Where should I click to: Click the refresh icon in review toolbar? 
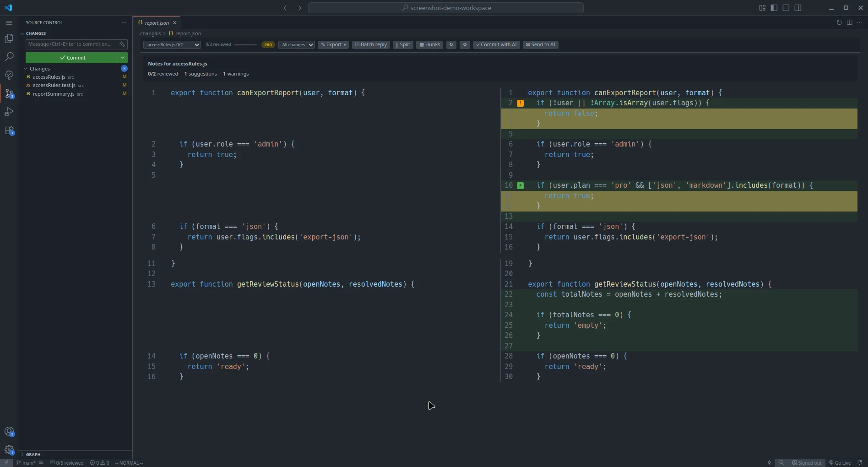(x=451, y=45)
